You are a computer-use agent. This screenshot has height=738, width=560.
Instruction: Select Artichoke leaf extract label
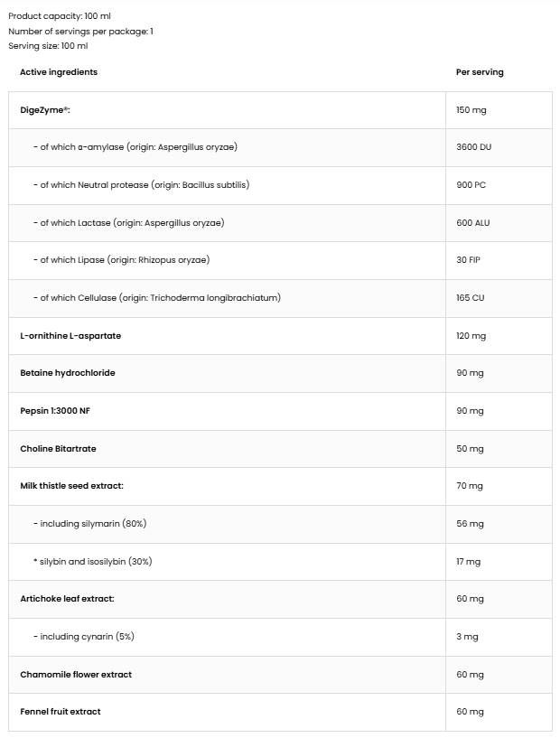(68, 599)
